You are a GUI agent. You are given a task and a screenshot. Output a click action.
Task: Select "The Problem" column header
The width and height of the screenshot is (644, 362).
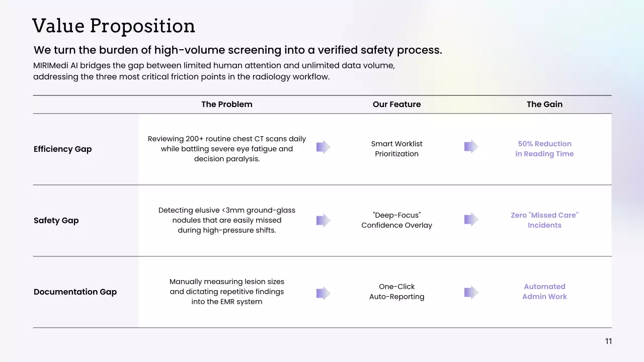(x=227, y=105)
